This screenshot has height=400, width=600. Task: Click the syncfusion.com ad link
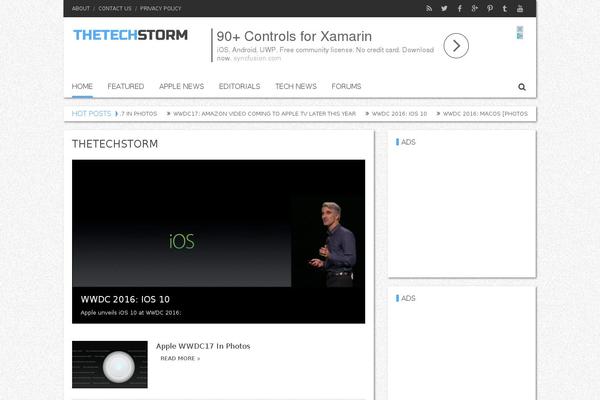(257, 58)
